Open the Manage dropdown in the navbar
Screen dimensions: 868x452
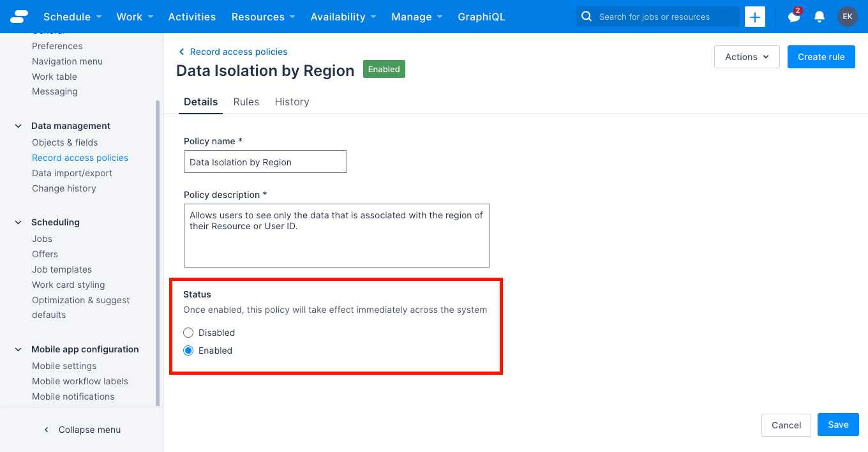click(417, 17)
